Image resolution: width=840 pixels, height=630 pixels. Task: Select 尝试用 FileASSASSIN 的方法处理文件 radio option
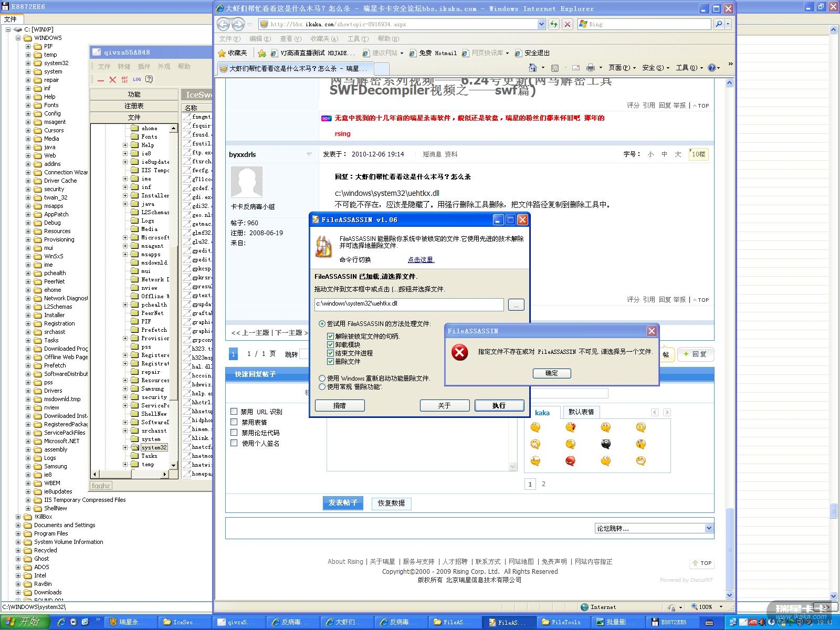[x=322, y=324]
